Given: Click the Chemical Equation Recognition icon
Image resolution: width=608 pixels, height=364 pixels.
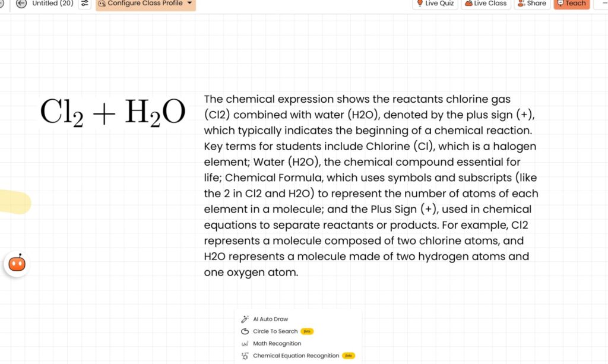Looking at the screenshot, I should pyautogui.click(x=245, y=356).
